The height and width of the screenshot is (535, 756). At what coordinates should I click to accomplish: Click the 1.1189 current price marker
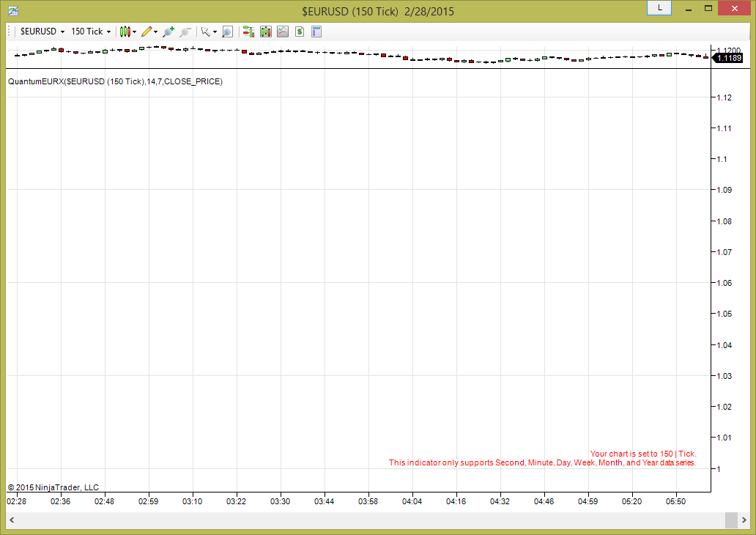[728, 58]
